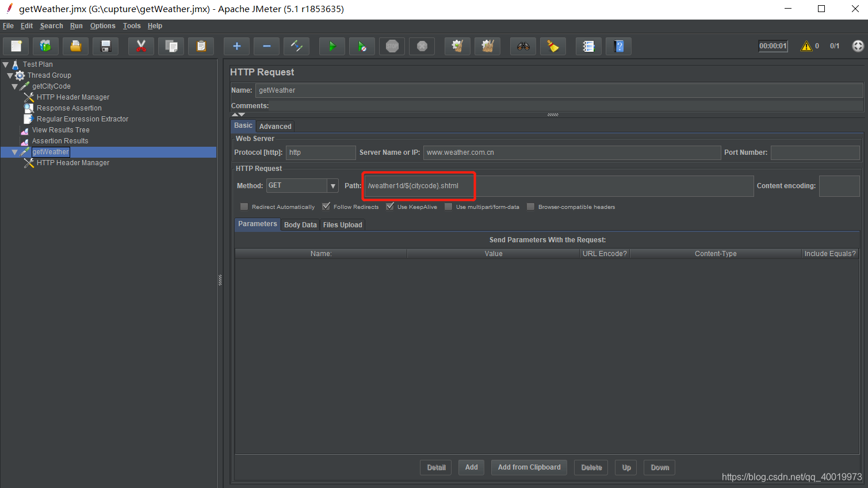Click the Port Number field
The height and width of the screenshot is (488, 868).
[x=815, y=152]
